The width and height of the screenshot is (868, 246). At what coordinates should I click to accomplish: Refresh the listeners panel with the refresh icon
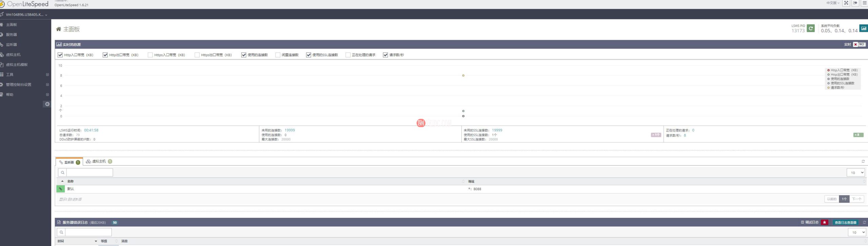[x=863, y=161]
